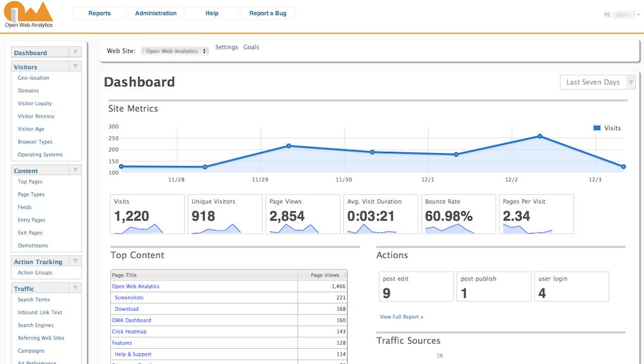This screenshot has width=644, height=364.
Task: Collapse the Traffic sidebar section arrow
Action: click(x=75, y=288)
